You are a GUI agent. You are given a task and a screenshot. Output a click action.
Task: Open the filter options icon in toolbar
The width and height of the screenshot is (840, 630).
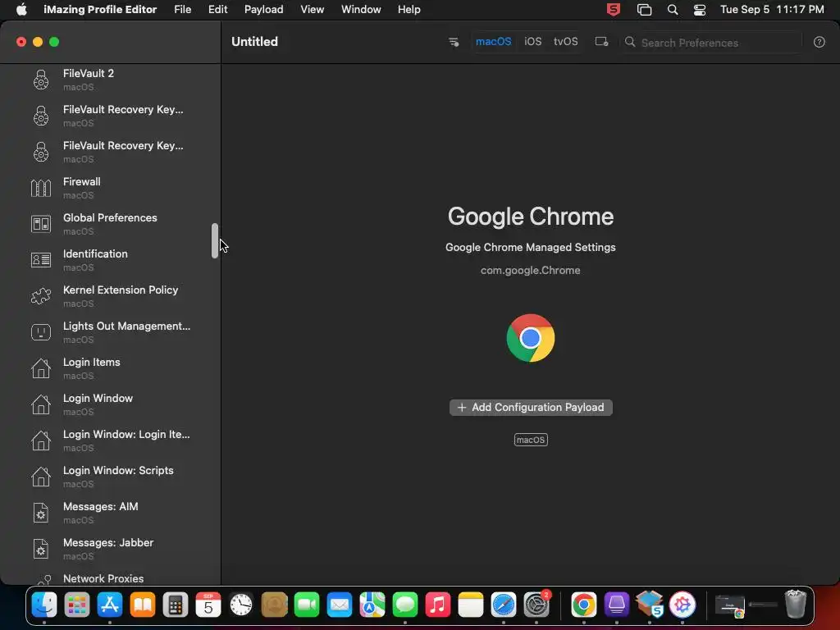pos(453,42)
